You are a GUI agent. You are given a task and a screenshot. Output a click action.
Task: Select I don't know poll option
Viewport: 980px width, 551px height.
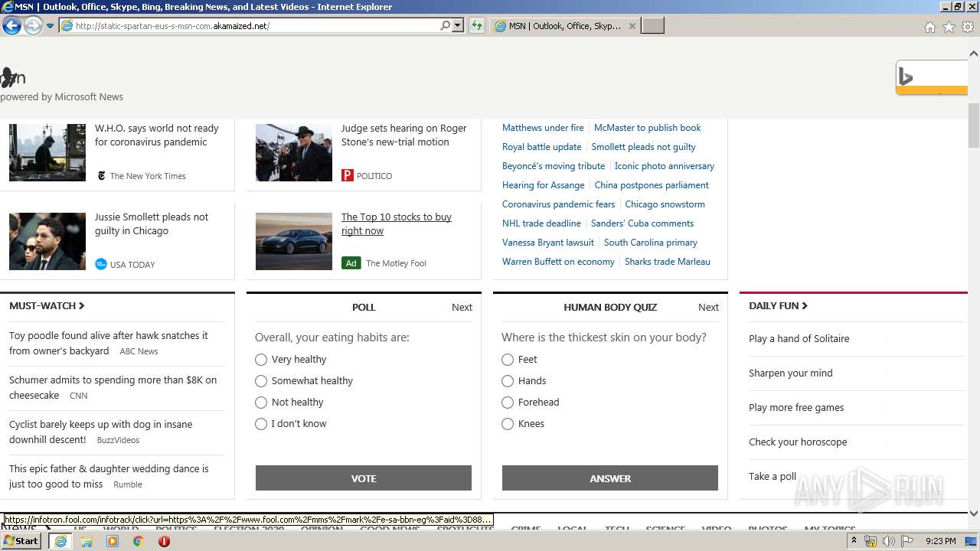point(261,424)
